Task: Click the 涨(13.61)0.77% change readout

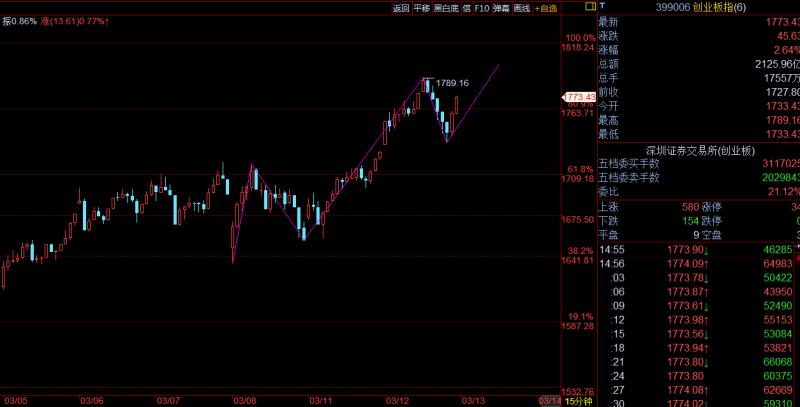Action: 75,21
